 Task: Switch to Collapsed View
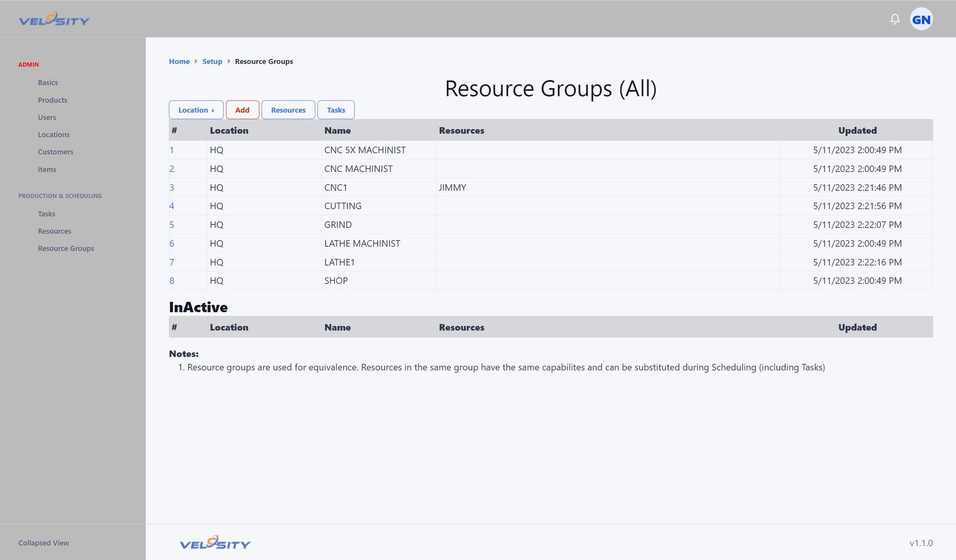pos(44,543)
